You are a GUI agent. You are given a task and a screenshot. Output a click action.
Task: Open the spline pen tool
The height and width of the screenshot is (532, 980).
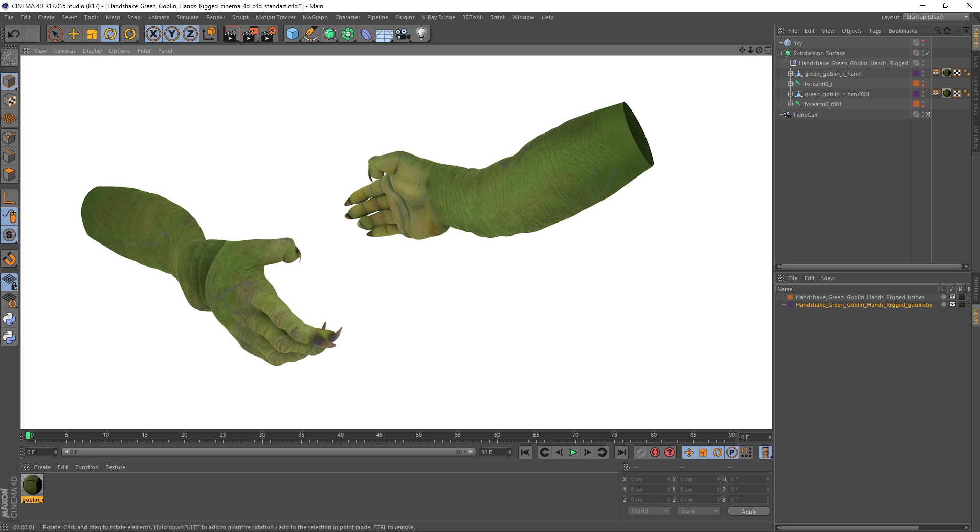[311, 34]
